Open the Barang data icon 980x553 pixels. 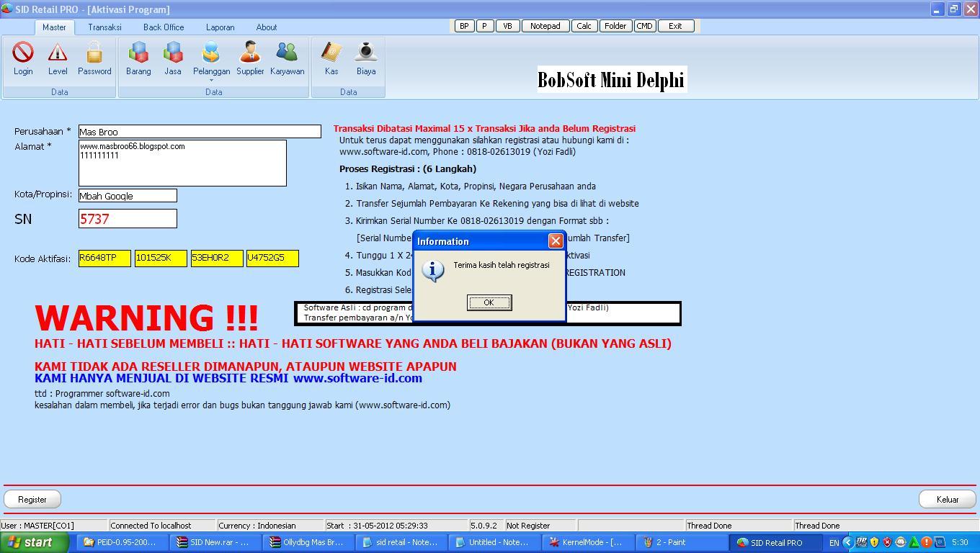pyautogui.click(x=138, y=58)
